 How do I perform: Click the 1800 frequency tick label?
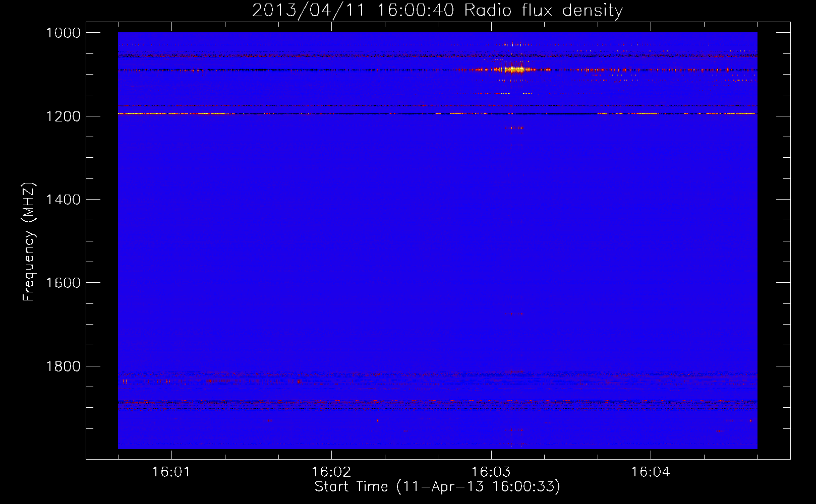(64, 366)
